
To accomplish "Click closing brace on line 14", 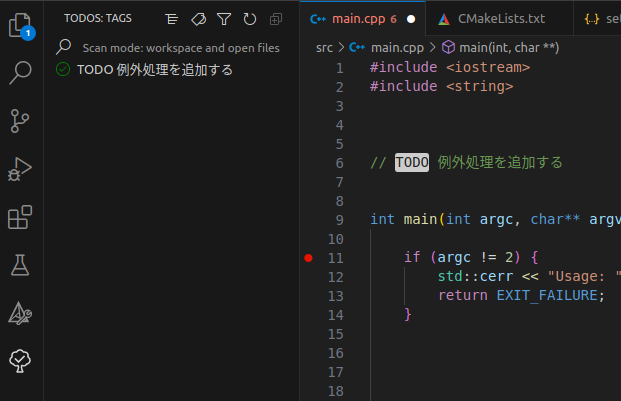I will coord(408,314).
